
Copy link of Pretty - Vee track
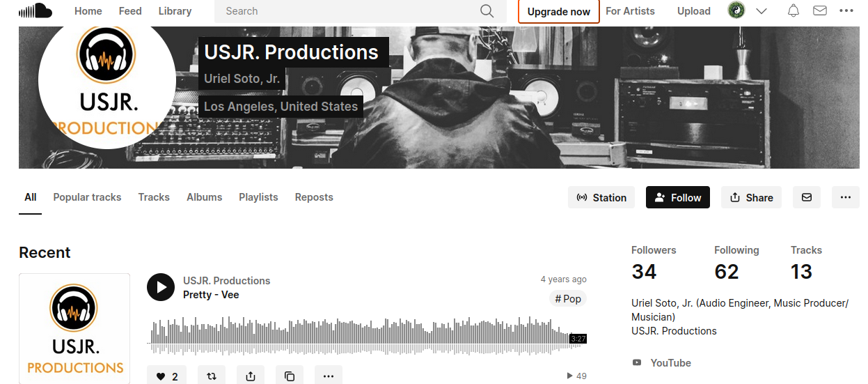pos(290,376)
